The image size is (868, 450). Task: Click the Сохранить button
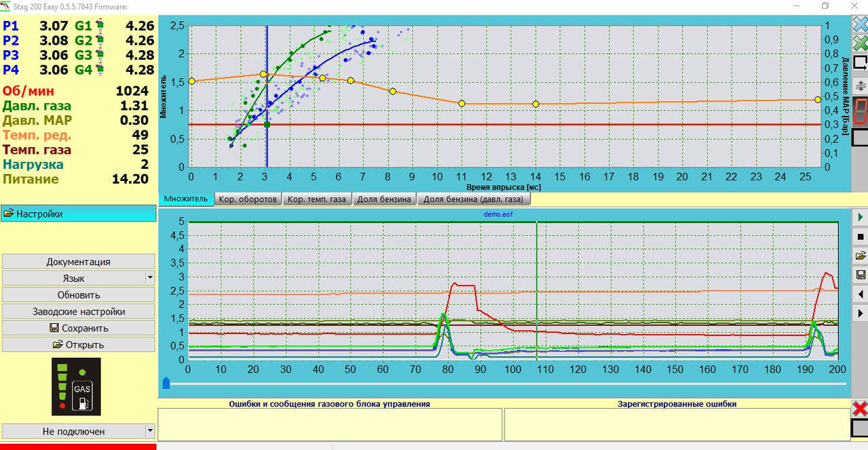click(78, 328)
